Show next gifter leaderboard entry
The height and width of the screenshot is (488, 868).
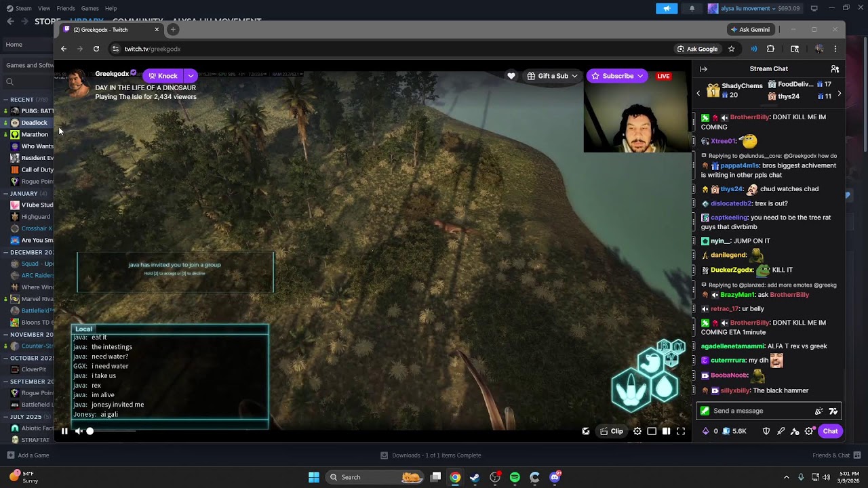click(839, 94)
